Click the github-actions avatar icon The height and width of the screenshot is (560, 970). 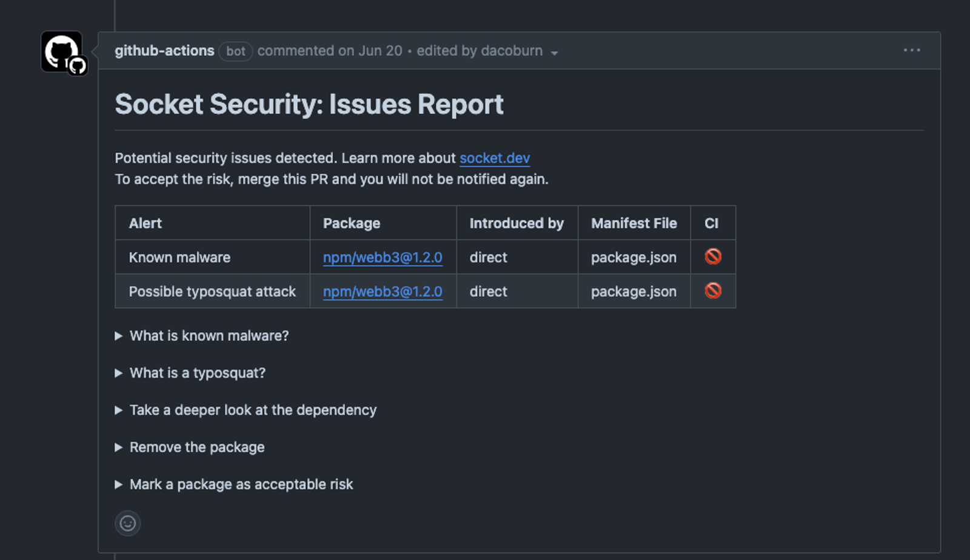[x=62, y=52]
